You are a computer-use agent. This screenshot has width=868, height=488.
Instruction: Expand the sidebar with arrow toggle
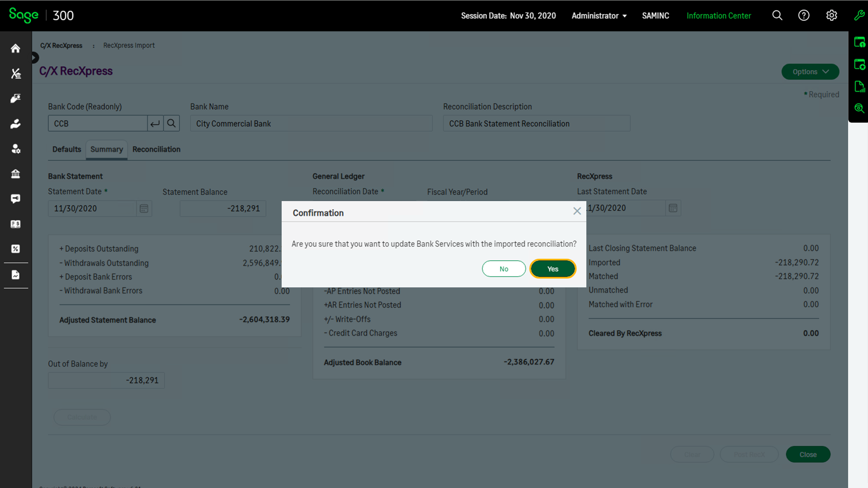35,58
